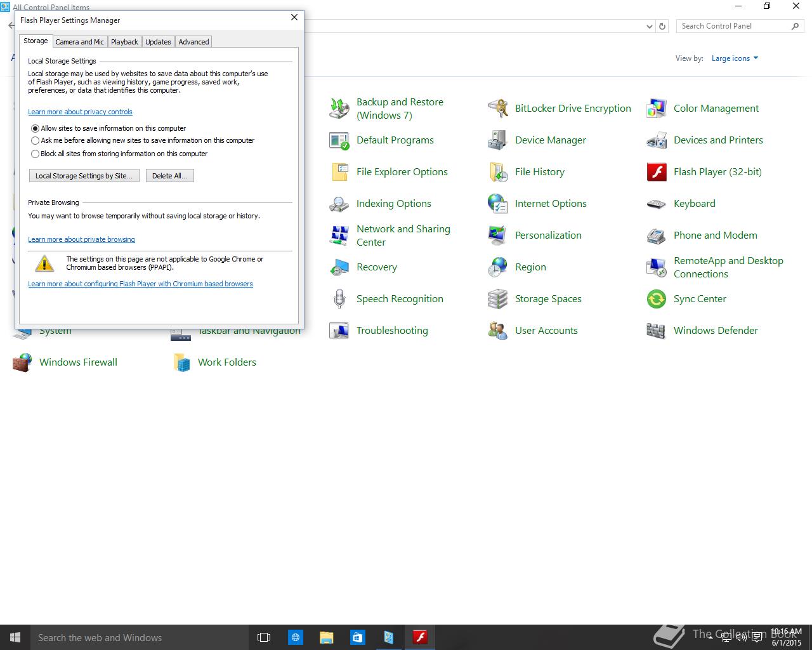Open Storage Spaces icon
The width and height of the screenshot is (812, 650).
(498, 299)
